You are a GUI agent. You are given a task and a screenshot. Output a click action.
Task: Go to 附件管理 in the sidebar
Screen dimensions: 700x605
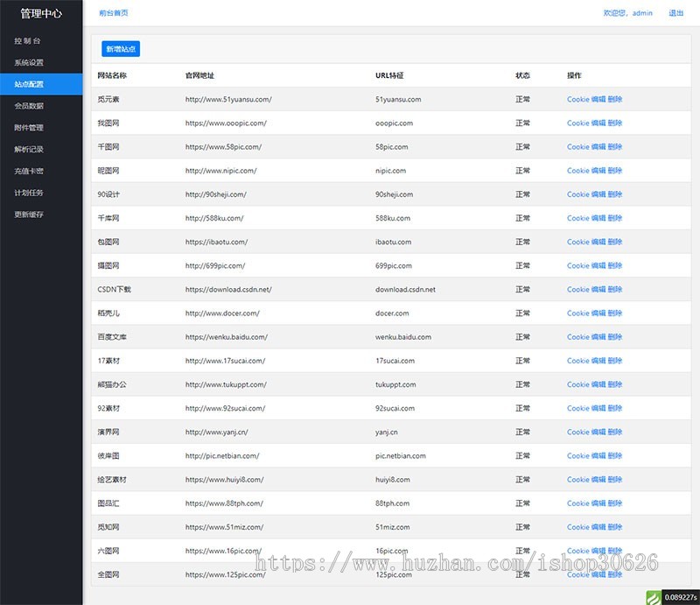29,128
